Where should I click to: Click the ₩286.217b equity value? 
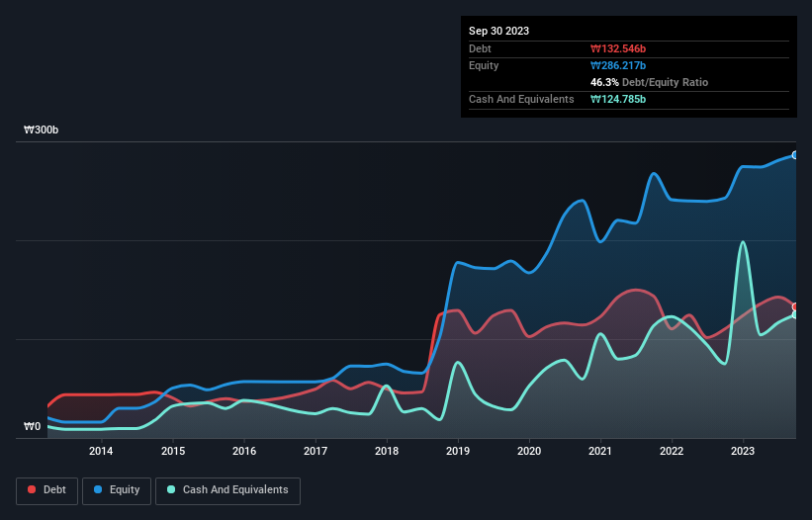pyautogui.click(x=618, y=65)
